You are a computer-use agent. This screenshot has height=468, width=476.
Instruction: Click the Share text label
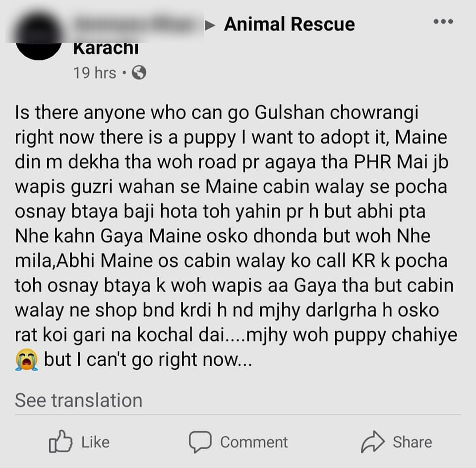412,442
